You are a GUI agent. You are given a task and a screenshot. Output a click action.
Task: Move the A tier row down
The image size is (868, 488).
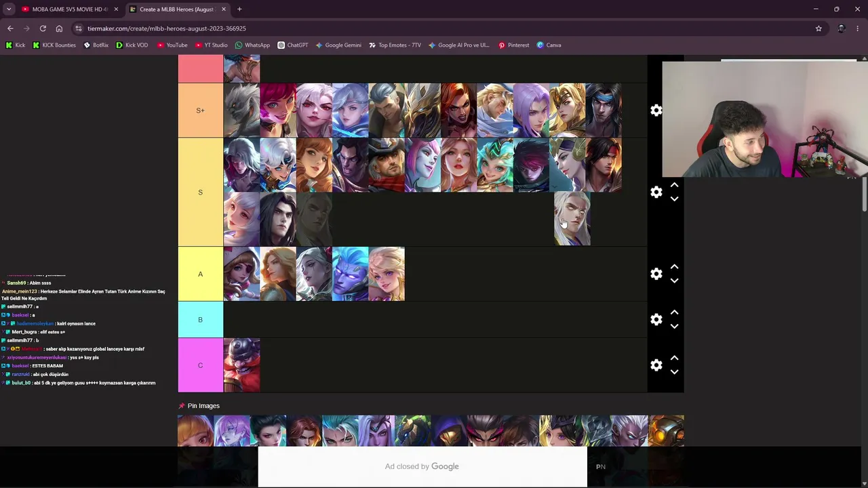(674, 281)
